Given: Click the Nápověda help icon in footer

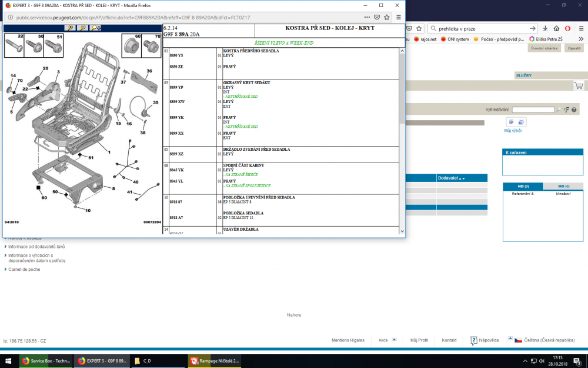Looking at the screenshot, I should 473,340.
